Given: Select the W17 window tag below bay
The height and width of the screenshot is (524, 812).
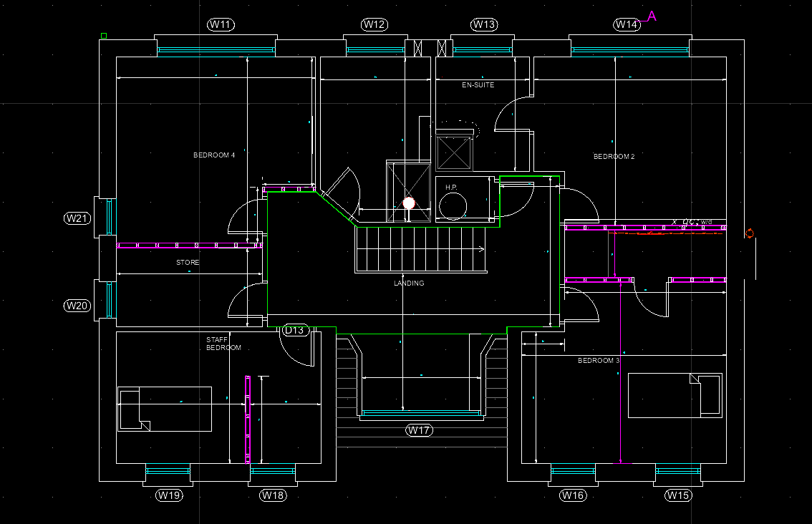Looking at the screenshot, I should click(x=420, y=430).
